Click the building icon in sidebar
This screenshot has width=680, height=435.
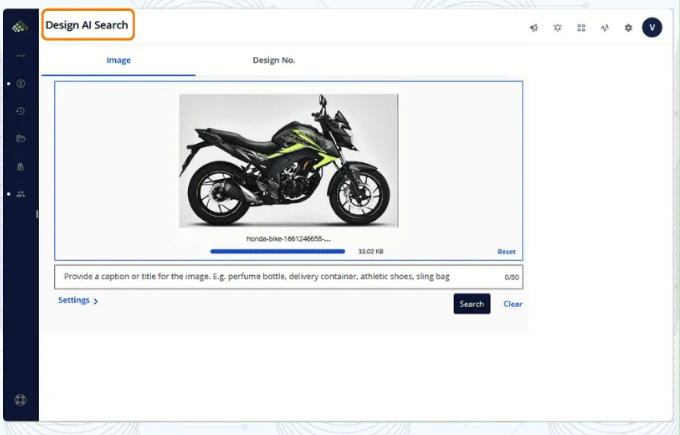point(21,166)
